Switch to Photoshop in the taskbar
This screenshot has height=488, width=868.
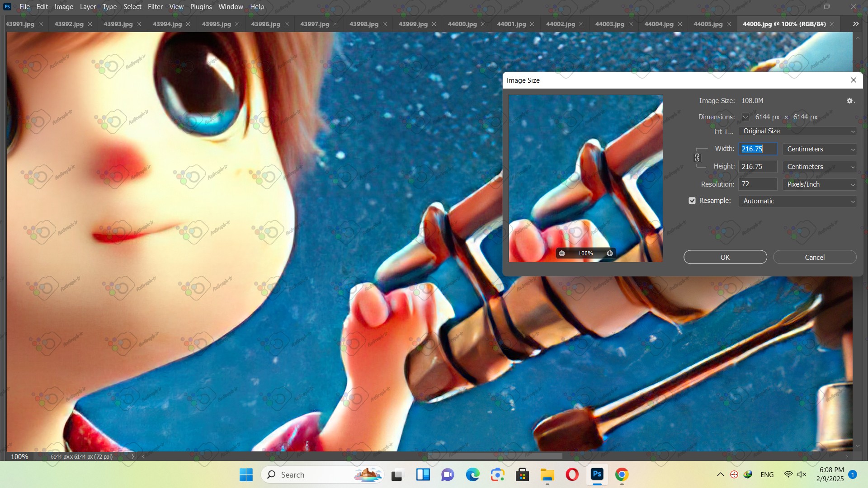click(597, 474)
